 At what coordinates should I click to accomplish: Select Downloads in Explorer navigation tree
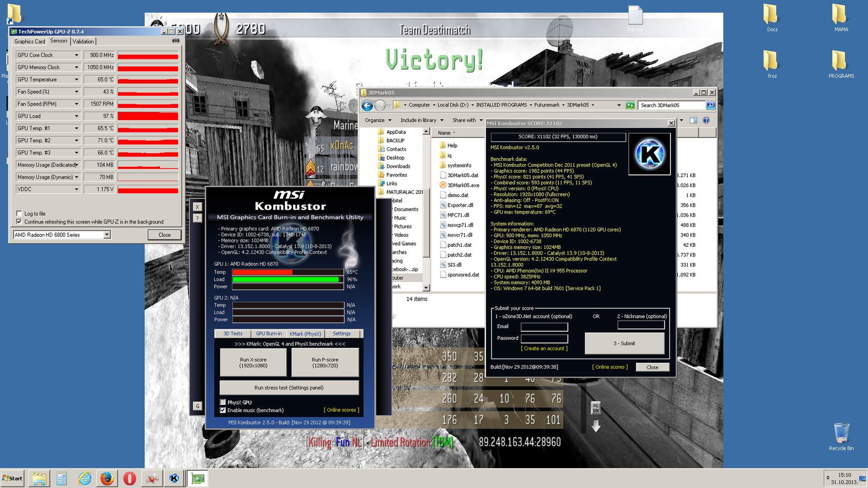(x=394, y=166)
